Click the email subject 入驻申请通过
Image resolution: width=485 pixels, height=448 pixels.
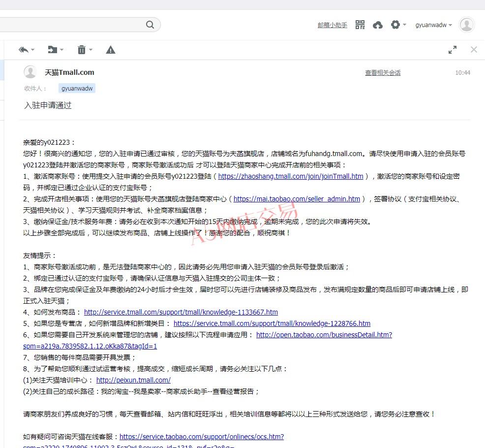coord(48,105)
